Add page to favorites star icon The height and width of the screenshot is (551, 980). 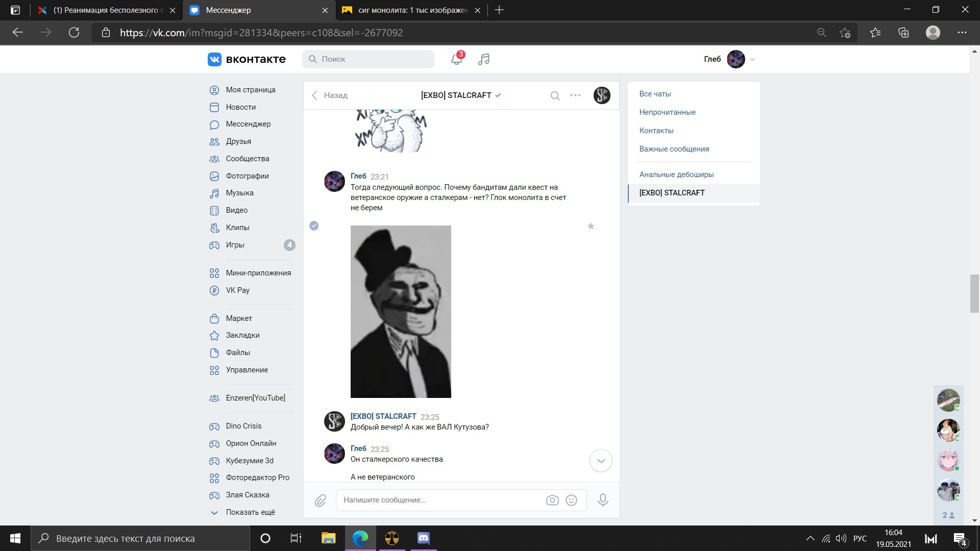coord(845,33)
